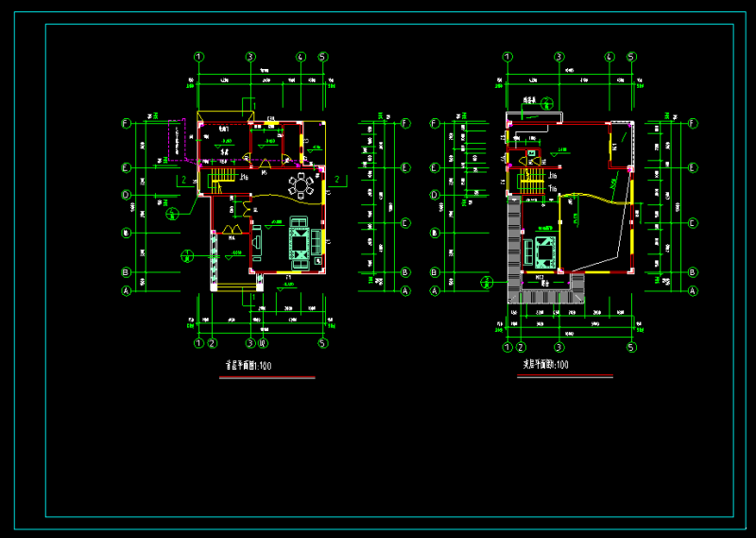Select section mark 2 right of left plan
Viewport: 756px width, 538px height.
(x=337, y=179)
